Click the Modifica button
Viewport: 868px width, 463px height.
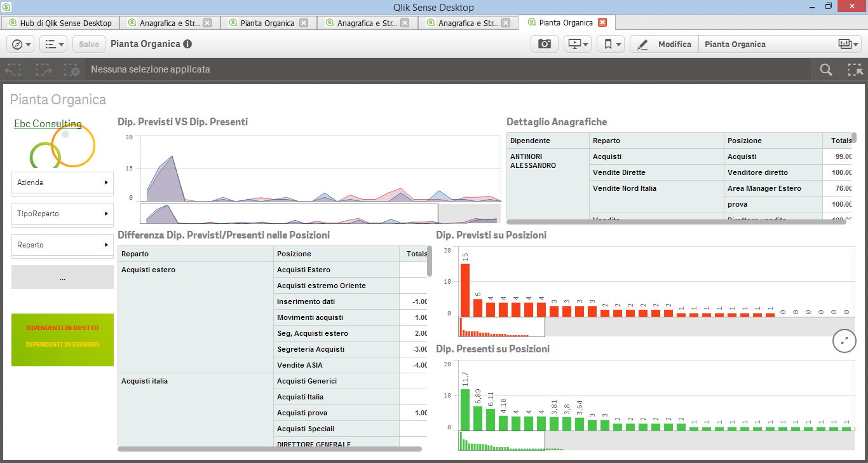[664, 44]
